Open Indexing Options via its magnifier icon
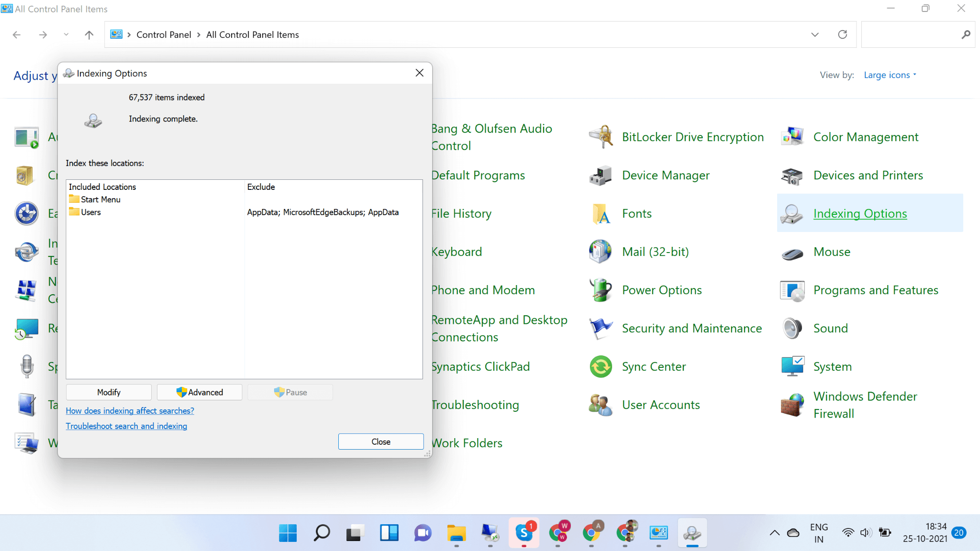Screen dimensions: 980x551 792,214
